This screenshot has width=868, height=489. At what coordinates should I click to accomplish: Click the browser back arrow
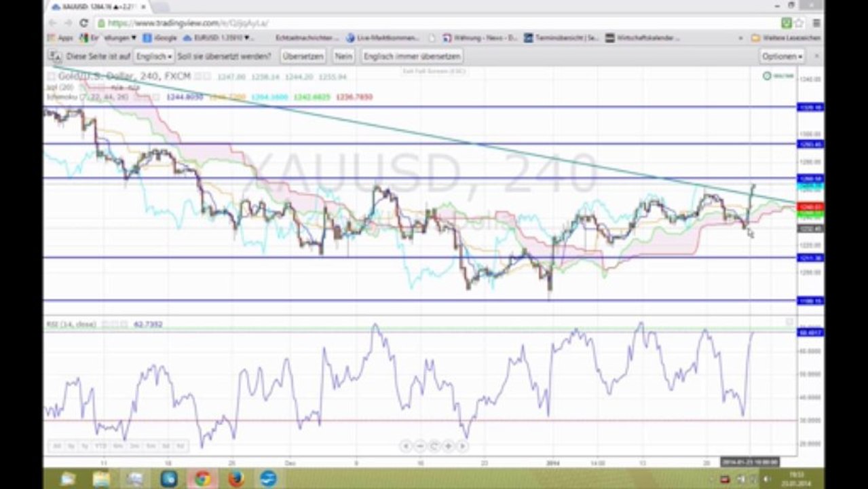click(x=53, y=22)
